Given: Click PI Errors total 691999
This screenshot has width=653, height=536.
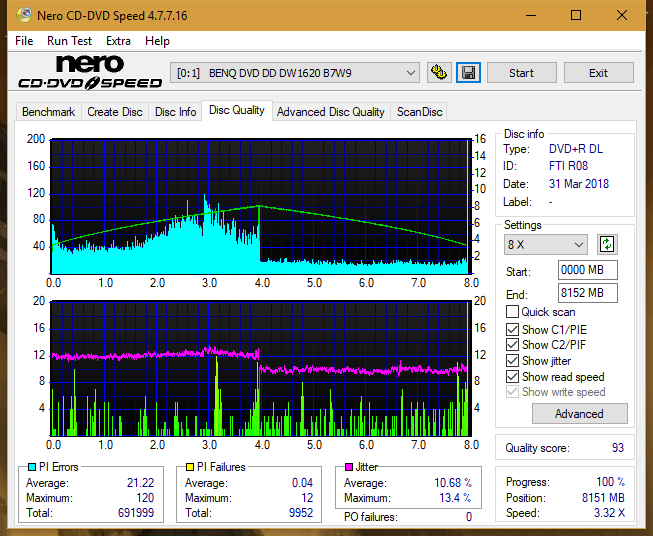Looking at the screenshot, I should [136, 513].
